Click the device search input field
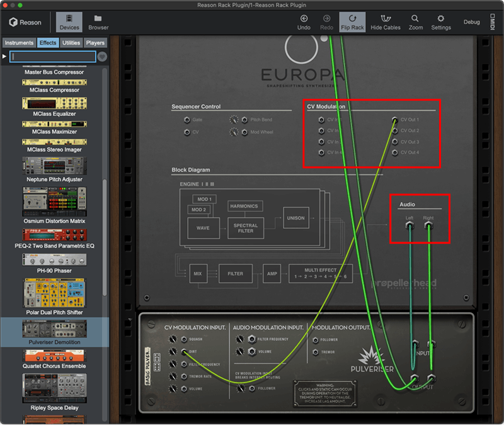This screenshot has height=425, width=504. (53, 57)
